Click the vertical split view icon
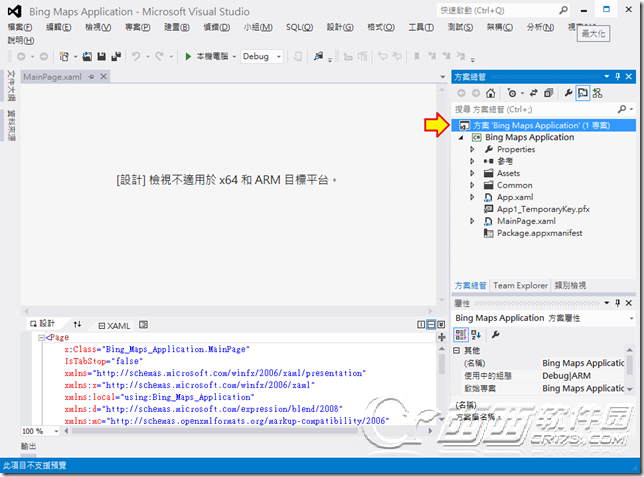Image resolution: width=644 pixels, height=477 pixels. (421, 325)
